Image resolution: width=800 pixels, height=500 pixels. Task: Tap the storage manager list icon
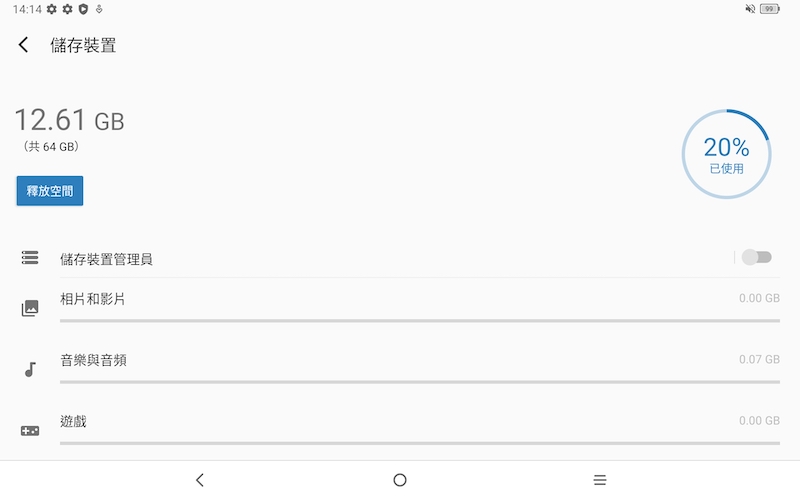pos(30,258)
